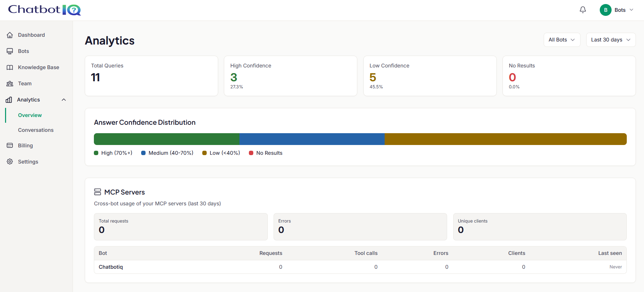Viewport: 644px width, 292px height.
Task: Click the Clients column header
Action: [517, 253]
